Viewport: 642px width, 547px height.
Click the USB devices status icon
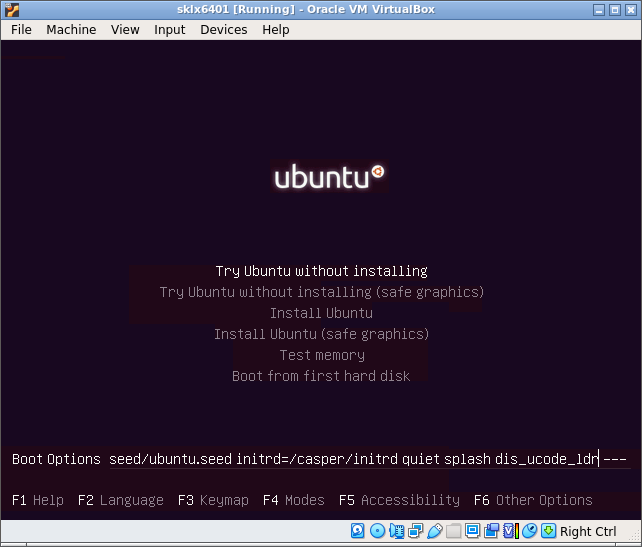coord(434,531)
